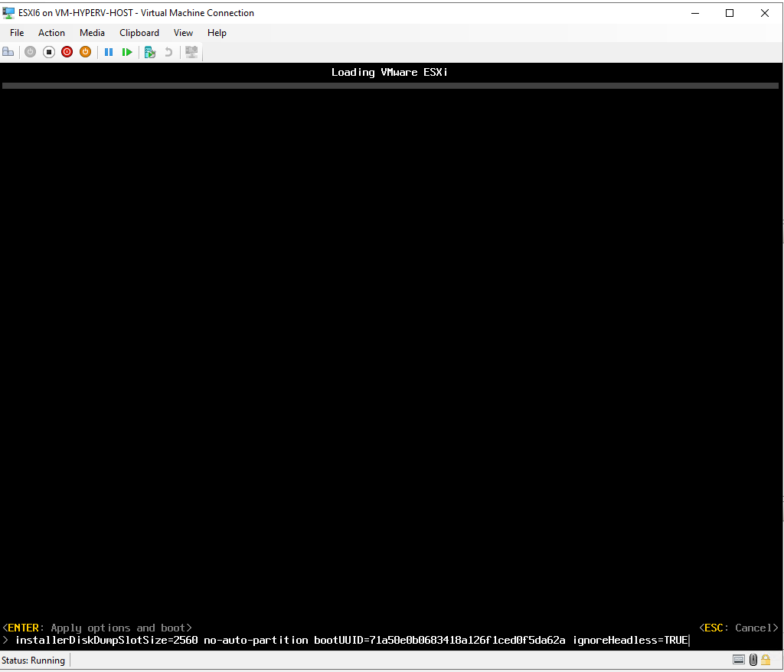Screen dimensions: 784x672
Task: Click the mouse indicator in the status bar
Action: (753, 660)
